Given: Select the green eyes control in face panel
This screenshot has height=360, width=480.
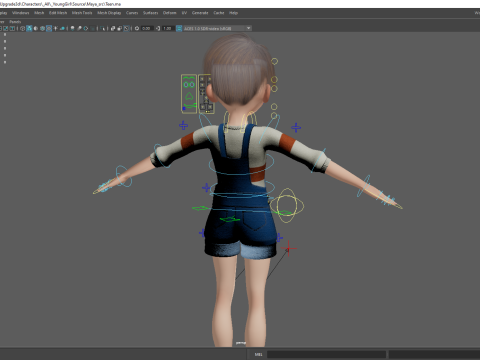Looking at the screenshot, I should coord(189,85).
